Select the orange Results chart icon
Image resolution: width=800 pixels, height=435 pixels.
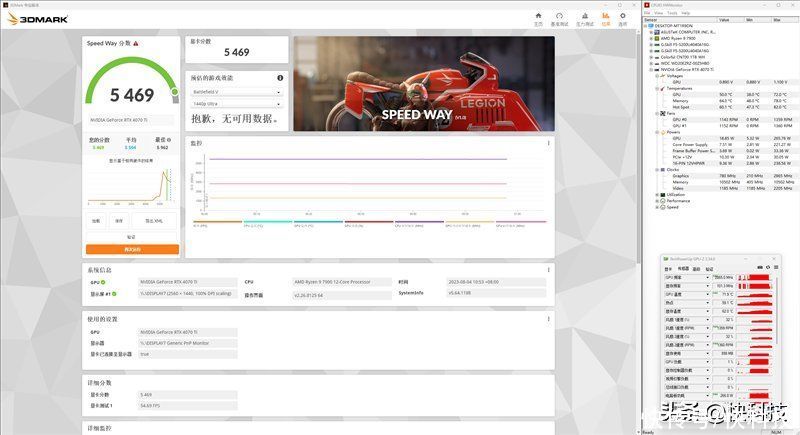606,16
